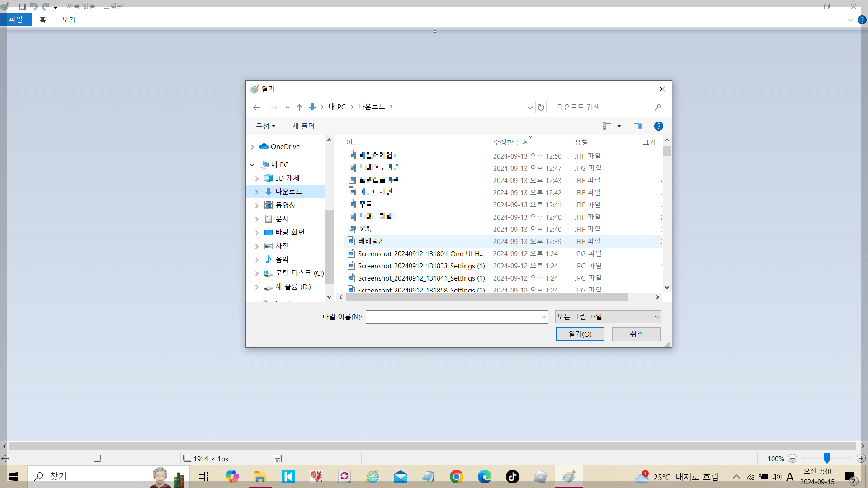Click the zoom in plus icon

(x=861, y=458)
